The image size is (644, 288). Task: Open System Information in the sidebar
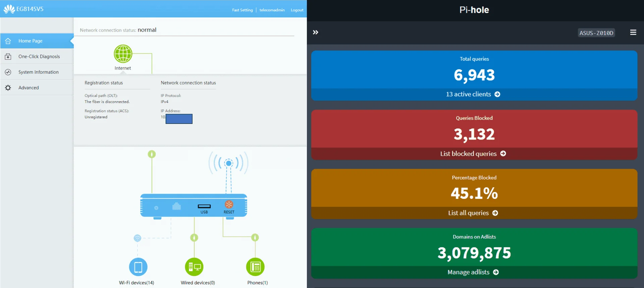[x=37, y=72]
